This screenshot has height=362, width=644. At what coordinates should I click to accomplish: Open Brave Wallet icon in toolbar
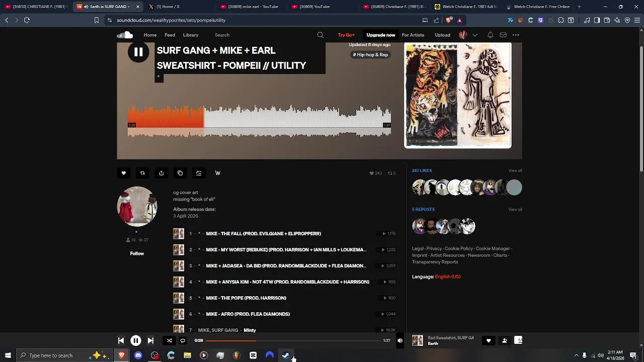(607, 20)
